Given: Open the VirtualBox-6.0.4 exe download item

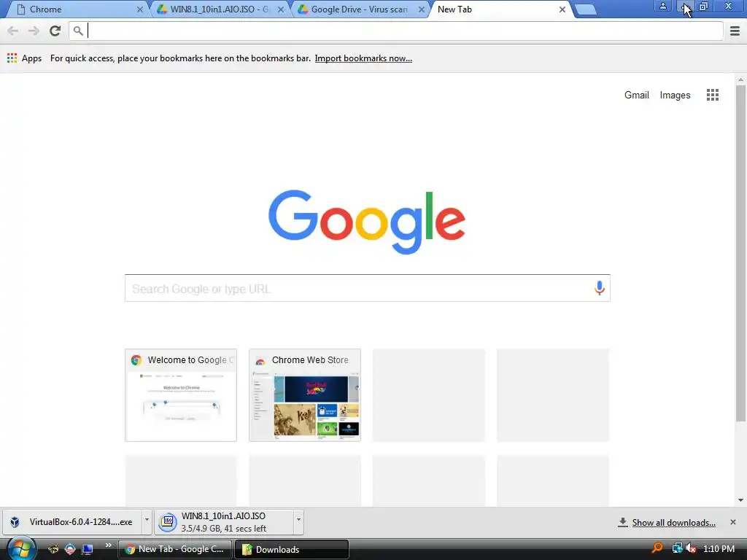Looking at the screenshot, I should pos(71,522).
